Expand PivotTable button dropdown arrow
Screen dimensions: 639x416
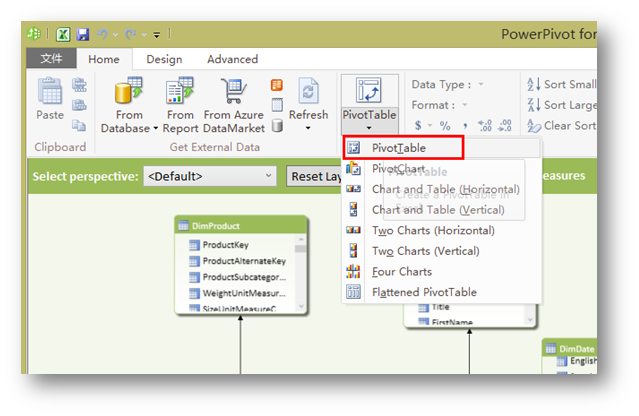(x=369, y=128)
